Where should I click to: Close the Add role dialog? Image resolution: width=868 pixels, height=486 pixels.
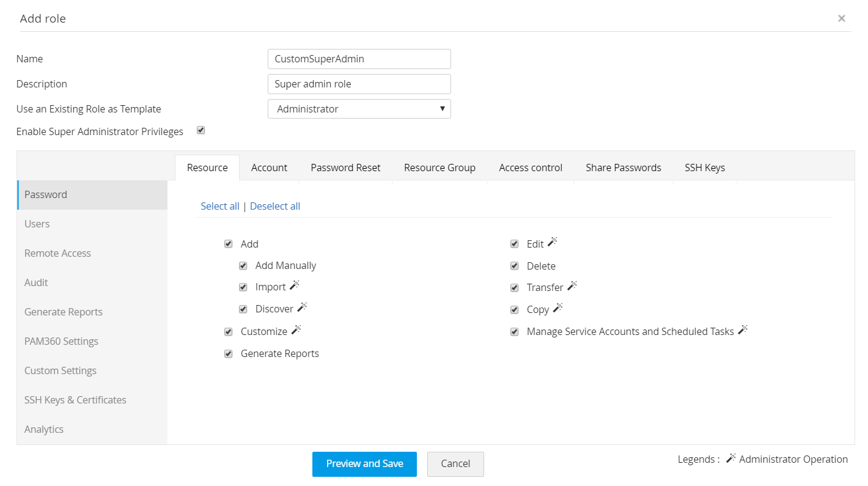click(842, 18)
